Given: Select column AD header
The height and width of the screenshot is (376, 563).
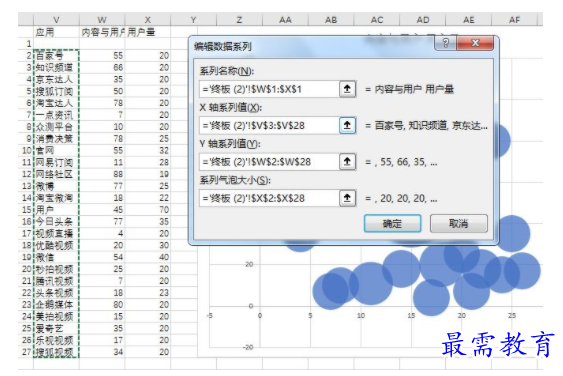Looking at the screenshot, I should (x=423, y=20).
